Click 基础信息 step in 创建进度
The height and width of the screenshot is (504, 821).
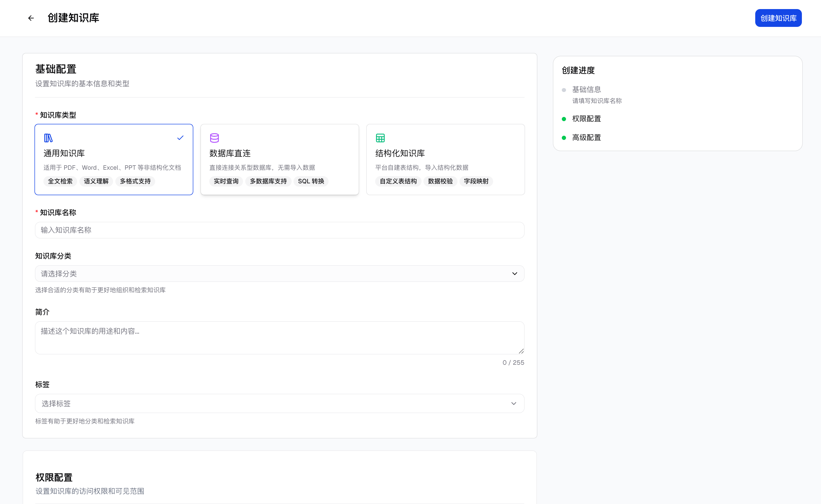tap(586, 89)
